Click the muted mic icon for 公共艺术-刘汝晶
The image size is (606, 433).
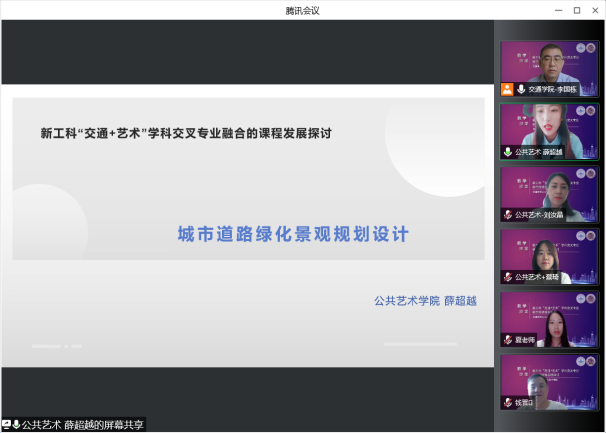point(508,214)
